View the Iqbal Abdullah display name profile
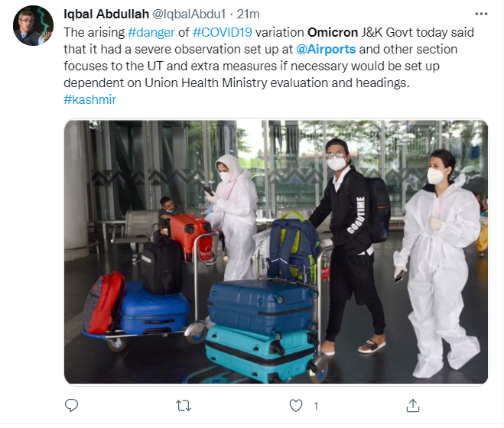The image size is (504, 428). click(x=106, y=14)
